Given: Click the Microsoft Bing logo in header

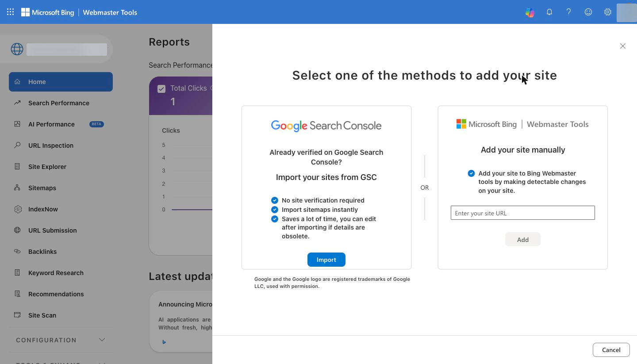Looking at the screenshot, I should coord(48,12).
